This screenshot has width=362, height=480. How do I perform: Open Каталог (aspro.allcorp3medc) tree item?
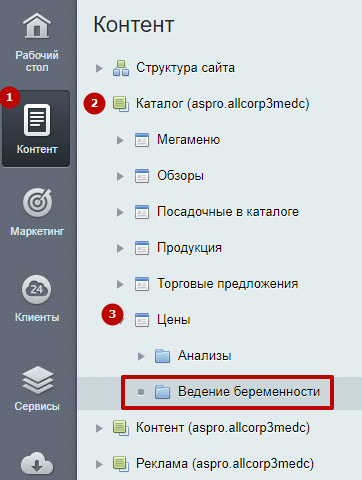(x=223, y=104)
